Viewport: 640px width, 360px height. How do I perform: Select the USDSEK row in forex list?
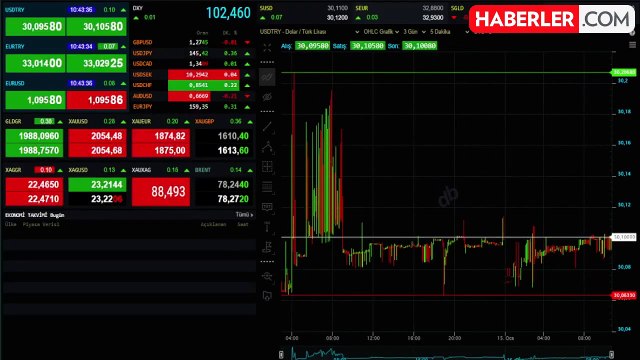click(x=192, y=74)
